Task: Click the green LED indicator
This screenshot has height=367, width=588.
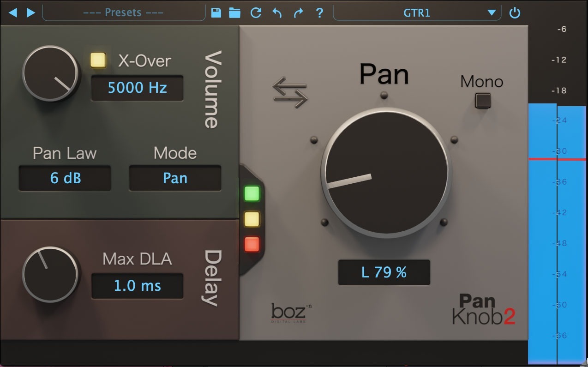Action: [252, 194]
